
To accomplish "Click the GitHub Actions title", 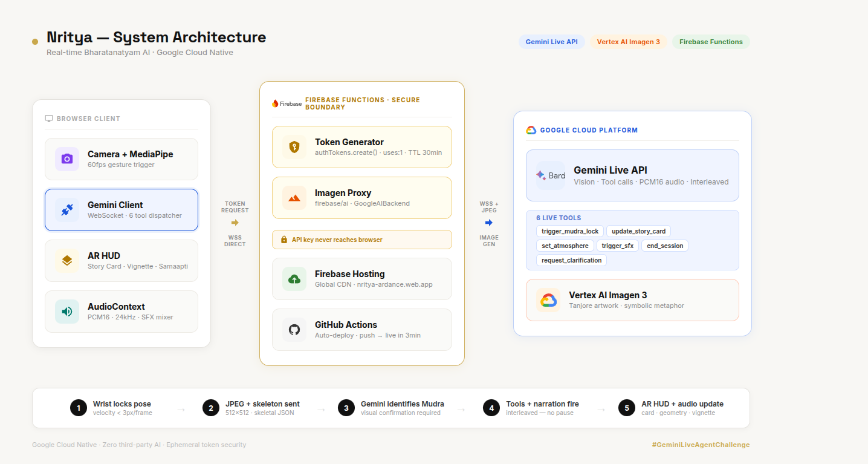I will tap(346, 325).
